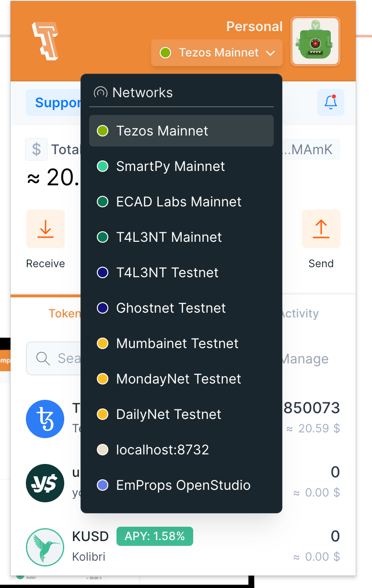Select MondayNet Testnet network

pos(181,379)
